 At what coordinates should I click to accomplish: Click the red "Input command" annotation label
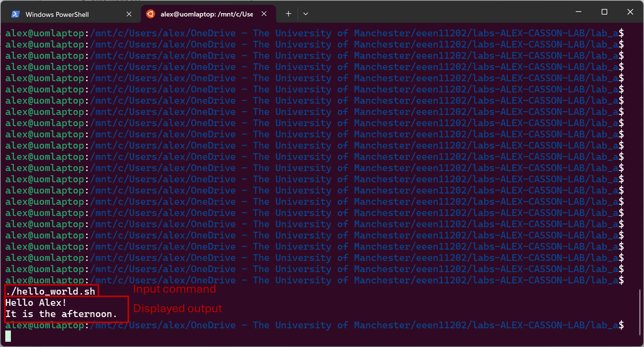(x=174, y=289)
